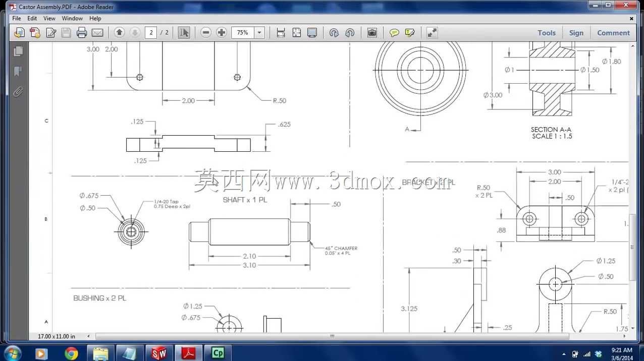Image resolution: width=644 pixels, height=361 pixels.
Task: Switch to SolidWorks from the taskbar
Action: tap(159, 353)
